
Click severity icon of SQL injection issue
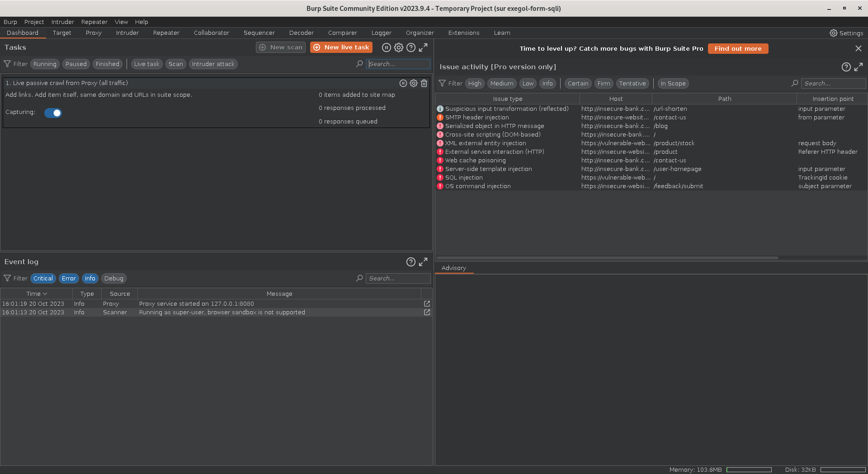coord(440,178)
